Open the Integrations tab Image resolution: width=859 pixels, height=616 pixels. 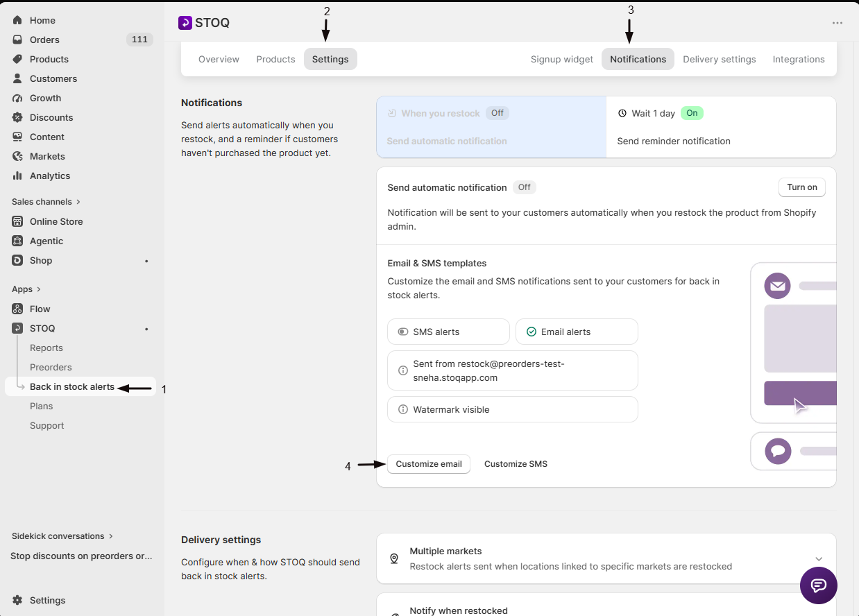pyautogui.click(x=799, y=59)
